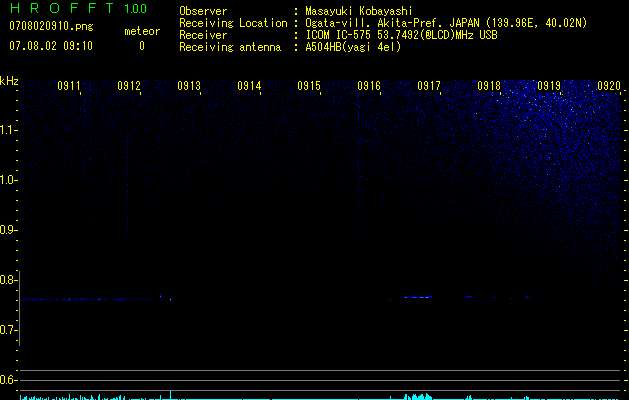Click the 0917 time marker
The height and width of the screenshot is (400, 629).
click(x=429, y=86)
